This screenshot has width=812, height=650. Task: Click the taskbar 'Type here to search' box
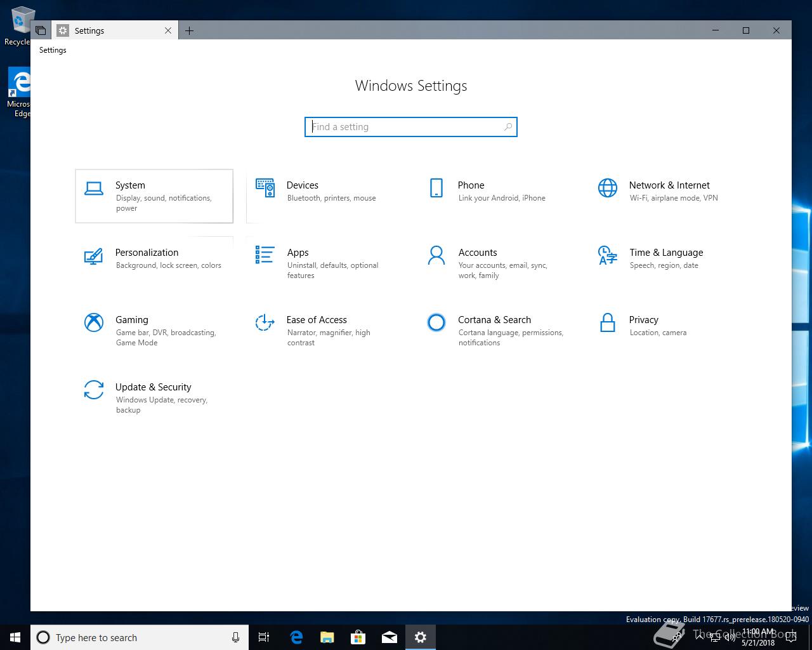pyautogui.click(x=138, y=637)
